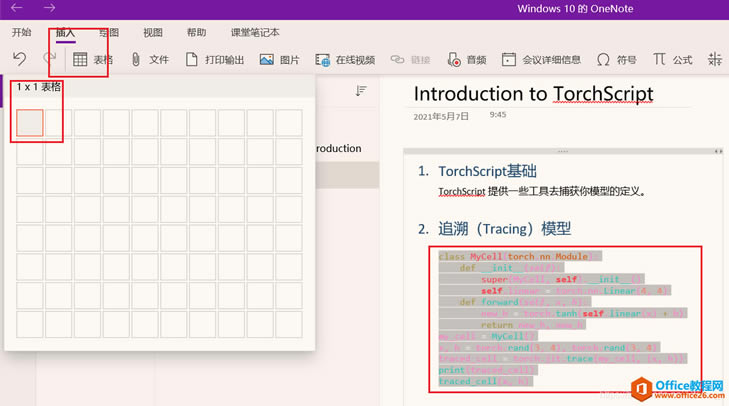
Task: Click the 链接 link button
Action: (x=411, y=60)
